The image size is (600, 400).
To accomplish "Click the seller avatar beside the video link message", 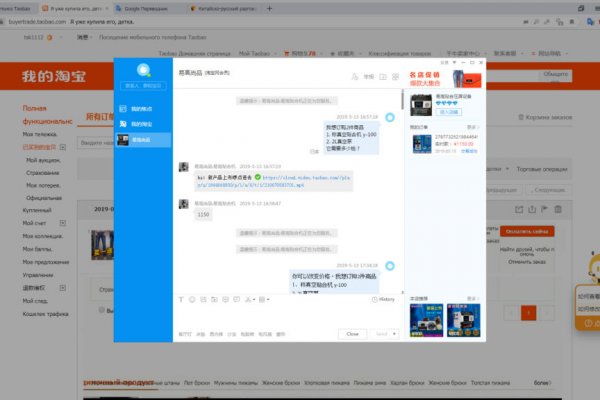I will coord(183,168).
